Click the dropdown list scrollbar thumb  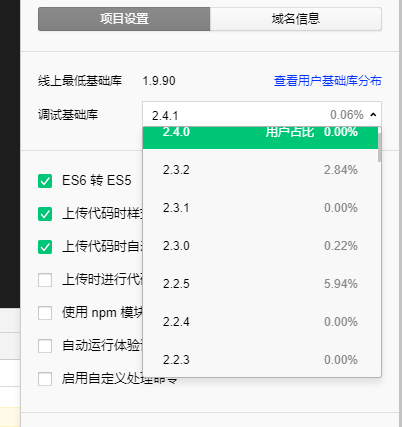coord(380,145)
